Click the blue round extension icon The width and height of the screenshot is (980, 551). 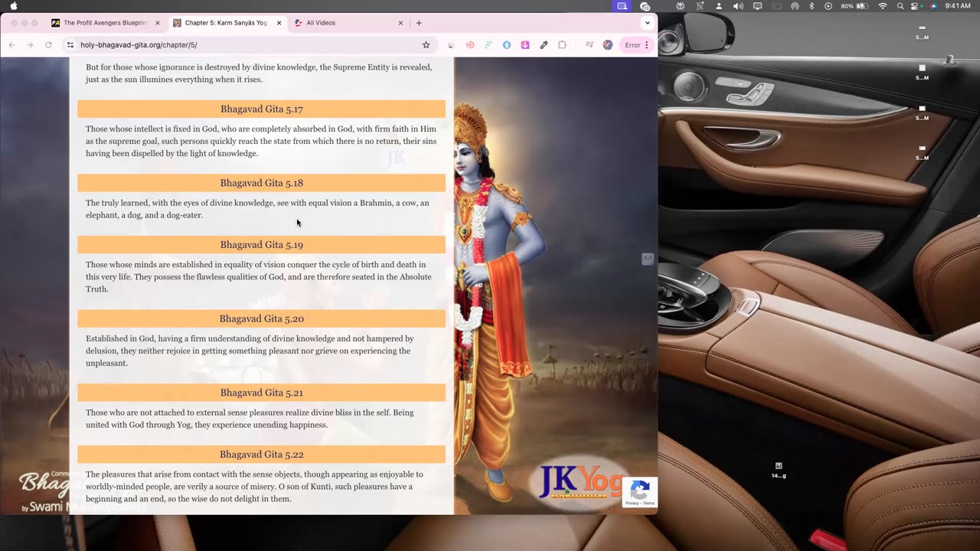[506, 45]
